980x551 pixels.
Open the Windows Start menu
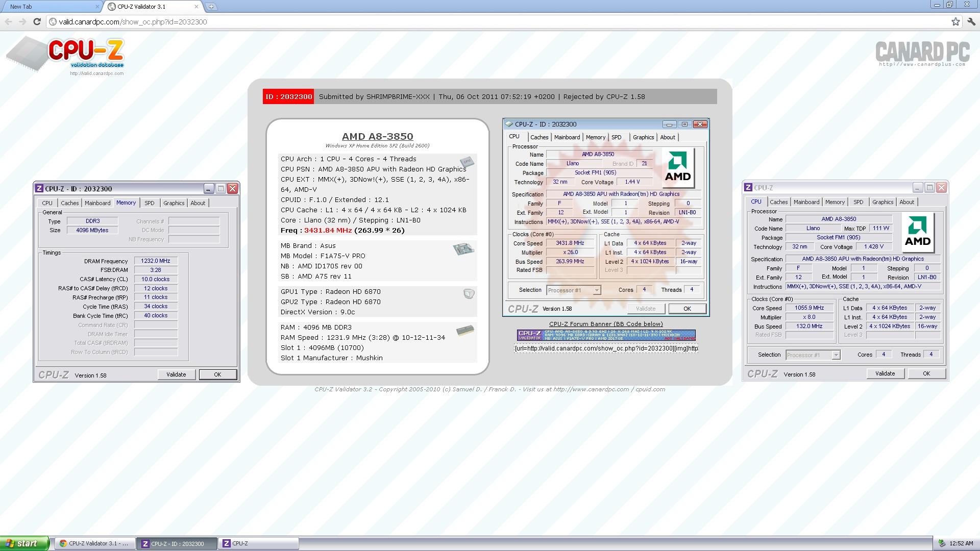point(24,543)
